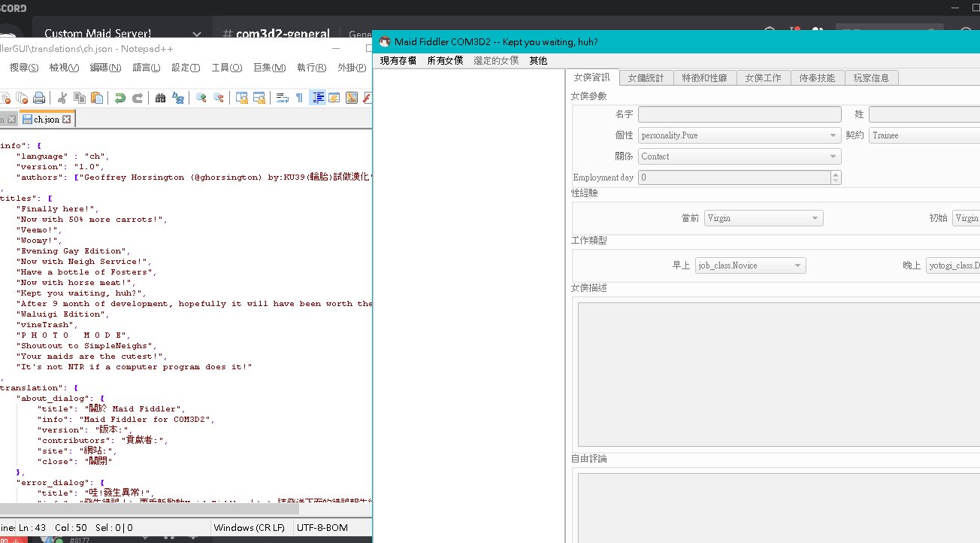Expand the 當前 Virgin dropdown

(764, 218)
